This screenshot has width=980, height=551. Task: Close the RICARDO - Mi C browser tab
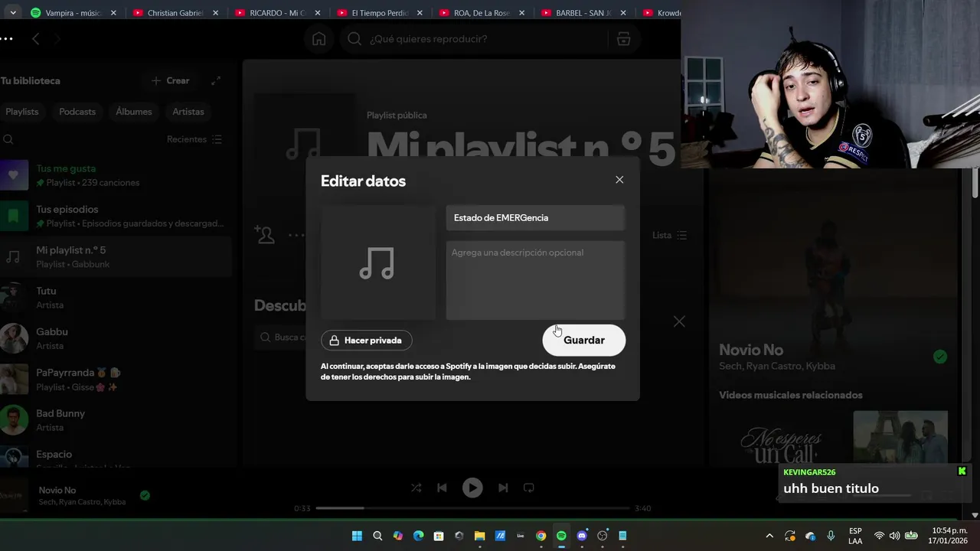coord(318,13)
